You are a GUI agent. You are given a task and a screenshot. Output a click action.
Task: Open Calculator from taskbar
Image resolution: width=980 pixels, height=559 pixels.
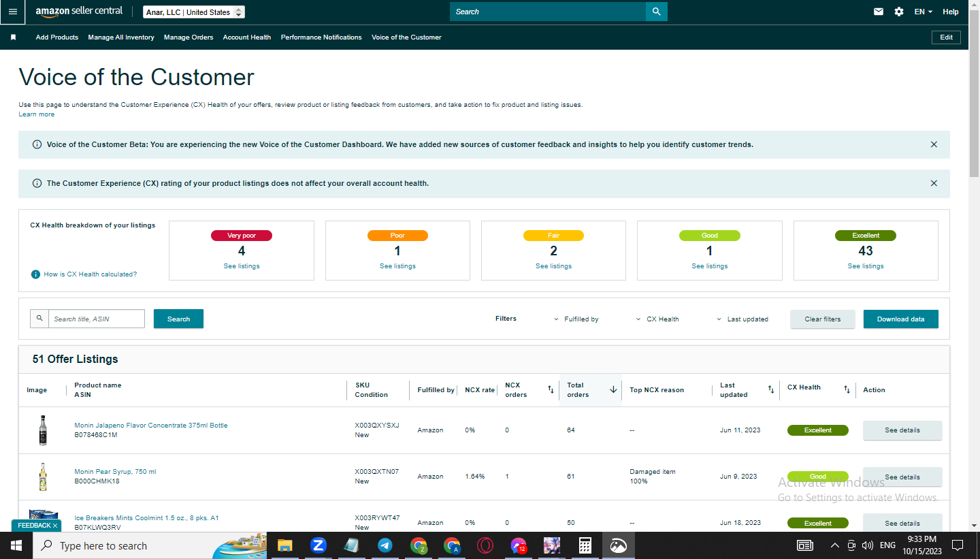pos(585,545)
